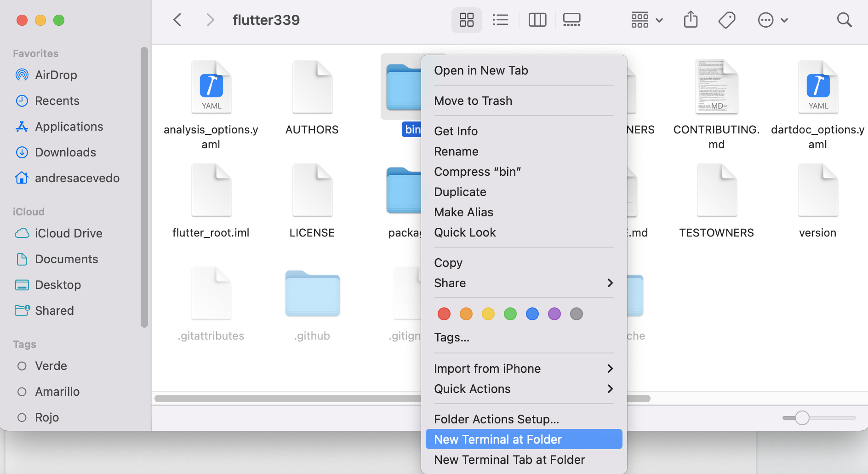The image size is (868, 474).
Task: Click the Share toolbar icon
Action: coord(691,20)
